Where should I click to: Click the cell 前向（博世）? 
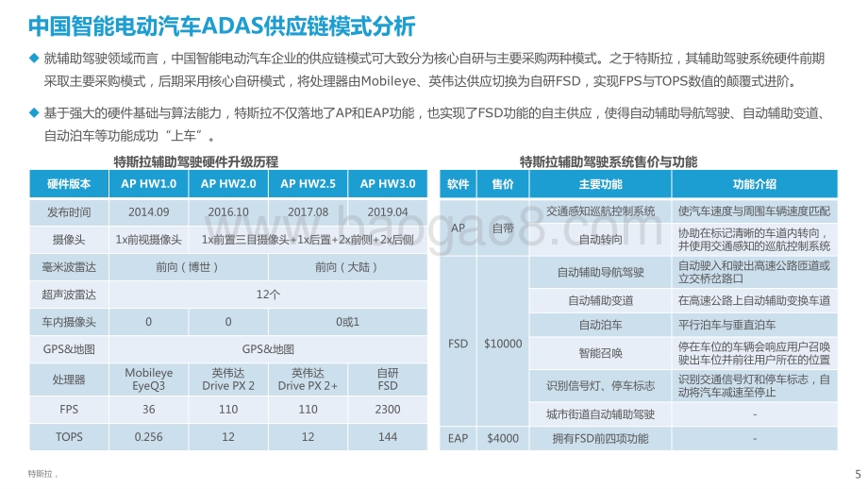tap(189, 267)
